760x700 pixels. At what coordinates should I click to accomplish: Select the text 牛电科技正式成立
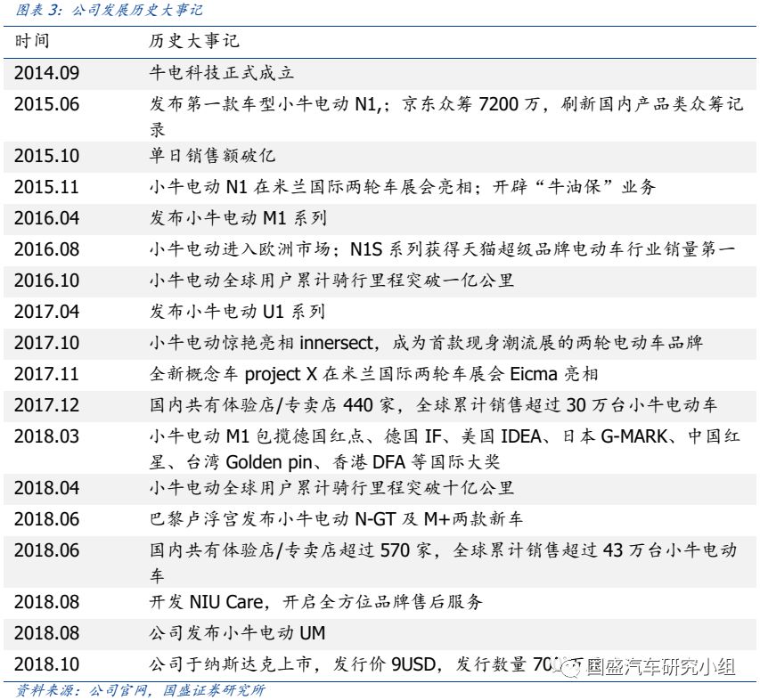tap(222, 73)
